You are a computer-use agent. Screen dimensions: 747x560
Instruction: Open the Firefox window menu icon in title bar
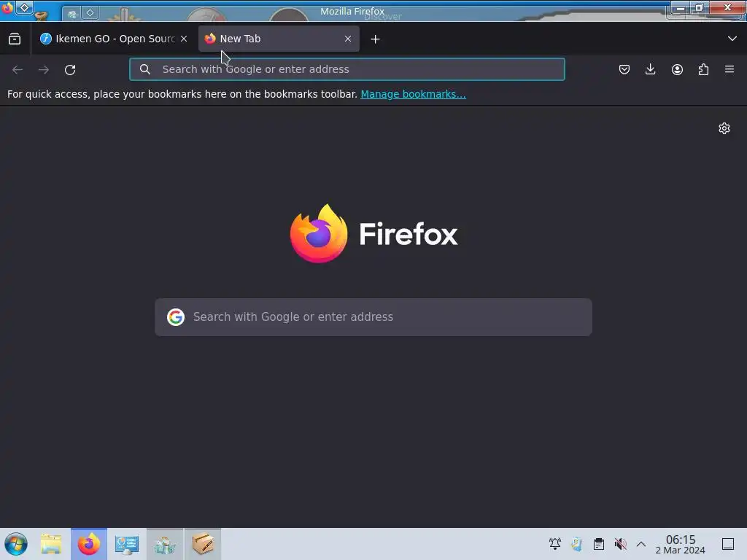point(7,7)
